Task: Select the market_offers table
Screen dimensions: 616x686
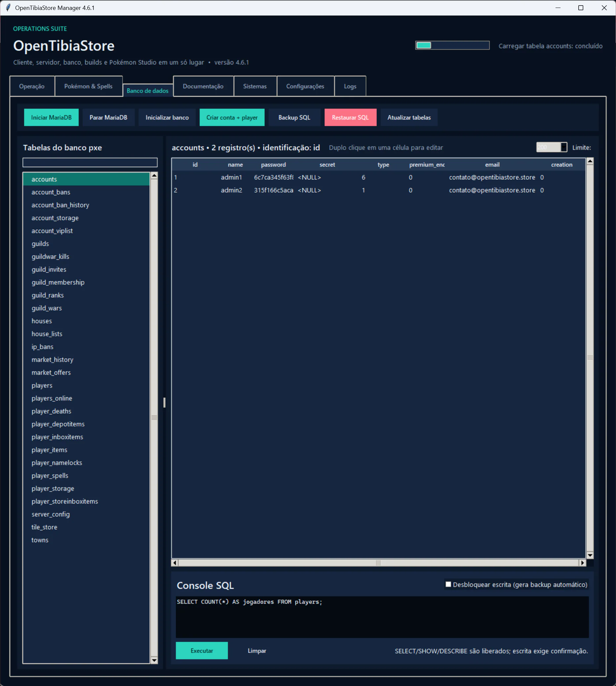Action: (x=86, y=373)
